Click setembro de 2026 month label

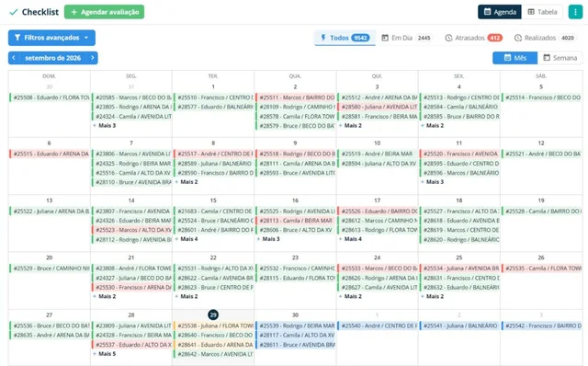coord(53,58)
